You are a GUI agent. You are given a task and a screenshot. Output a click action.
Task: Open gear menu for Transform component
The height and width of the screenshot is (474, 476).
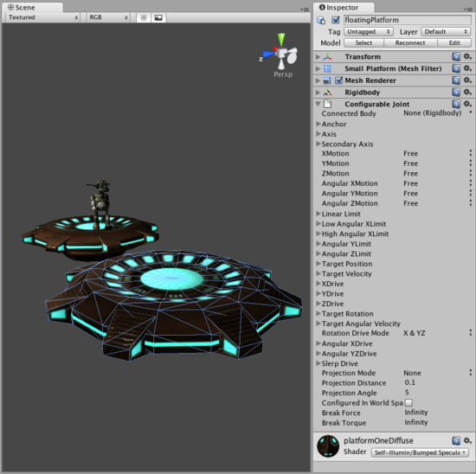pyautogui.click(x=467, y=56)
